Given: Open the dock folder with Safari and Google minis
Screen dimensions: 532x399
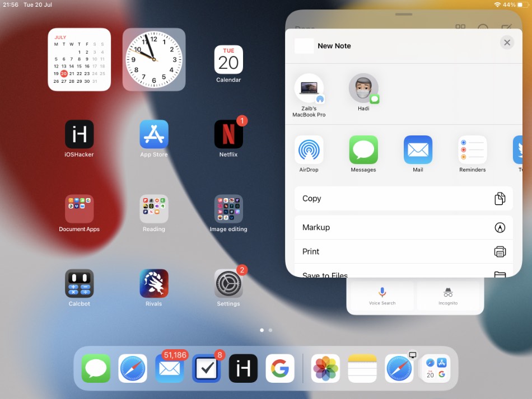Looking at the screenshot, I should coord(436,368).
